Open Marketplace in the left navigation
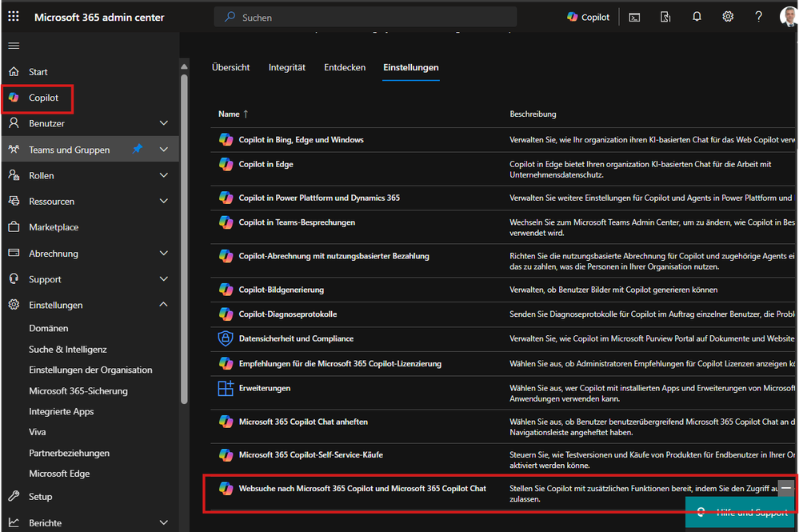The image size is (799, 532). [54, 227]
